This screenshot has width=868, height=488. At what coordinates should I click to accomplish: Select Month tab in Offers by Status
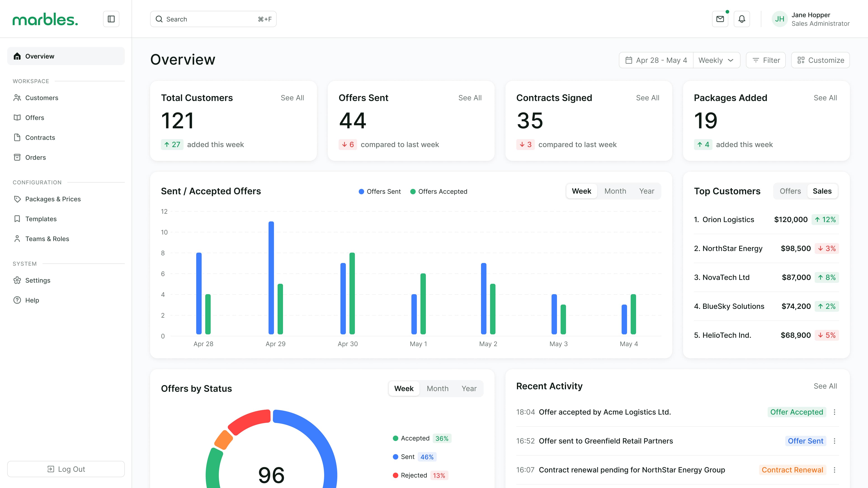[437, 388]
